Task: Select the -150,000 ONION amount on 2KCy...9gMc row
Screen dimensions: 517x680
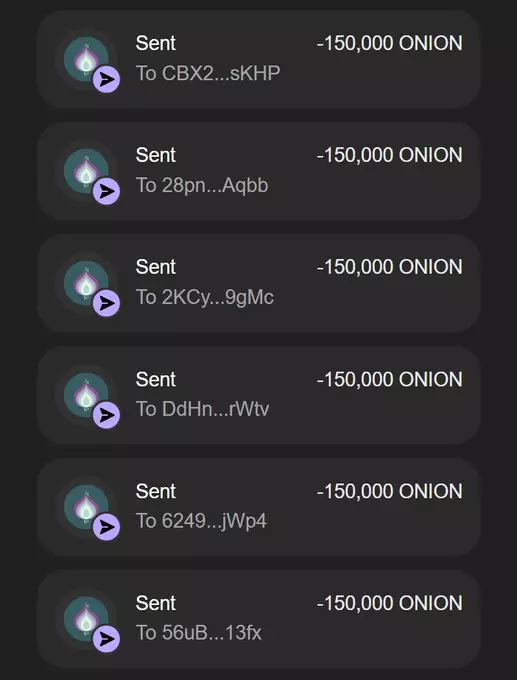Action: [389, 267]
